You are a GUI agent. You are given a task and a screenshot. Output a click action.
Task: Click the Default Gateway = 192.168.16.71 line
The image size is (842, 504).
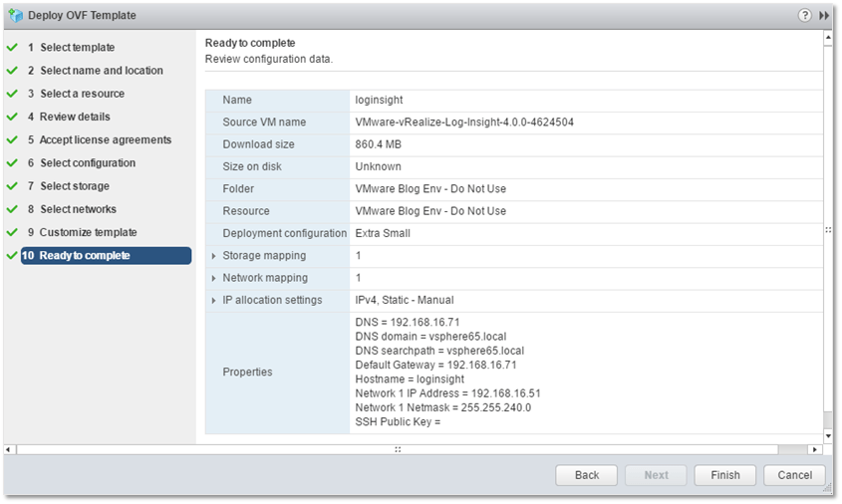[436, 365]
